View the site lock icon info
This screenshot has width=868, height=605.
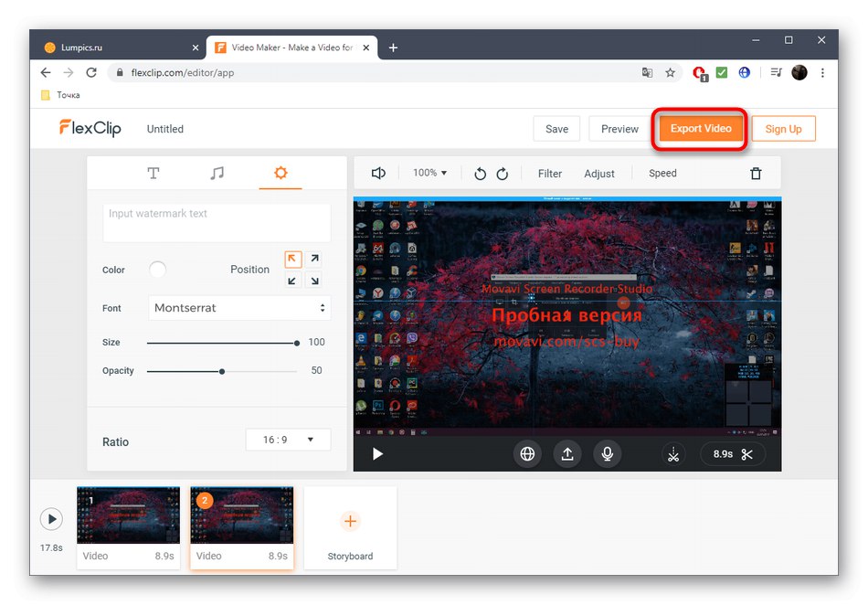coord(119,72)
